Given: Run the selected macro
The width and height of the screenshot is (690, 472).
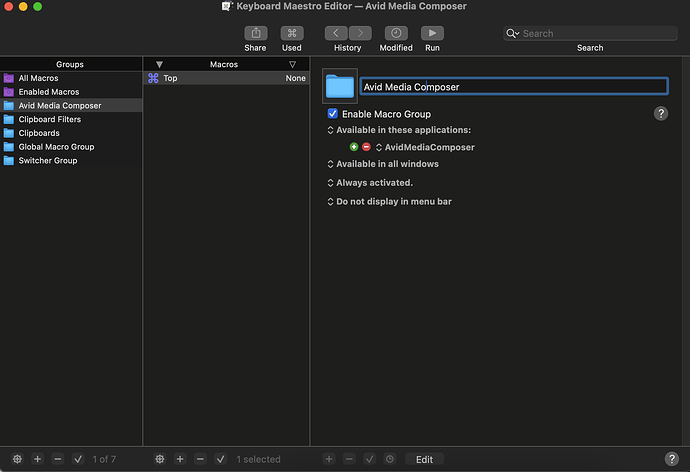Looking at the screenshot, I should (x=432, y=33).
